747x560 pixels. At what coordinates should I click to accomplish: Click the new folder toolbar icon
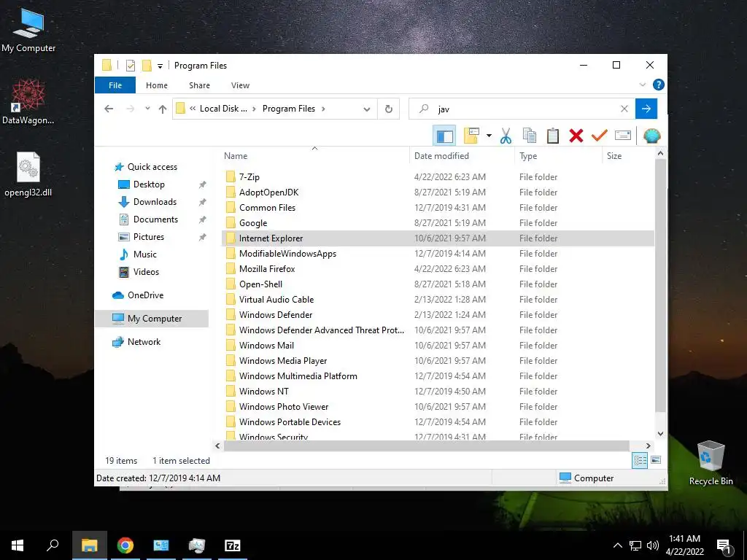click(472, 136)
